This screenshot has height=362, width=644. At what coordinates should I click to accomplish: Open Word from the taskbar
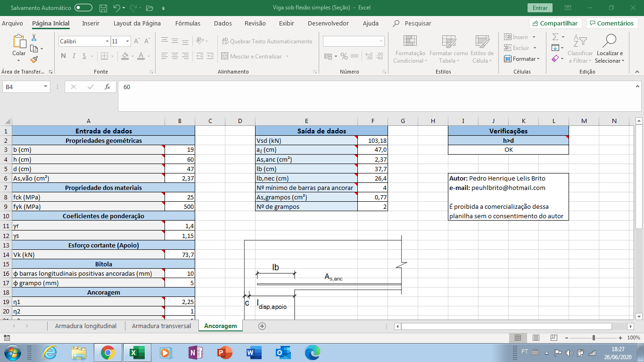pos(253,353)
